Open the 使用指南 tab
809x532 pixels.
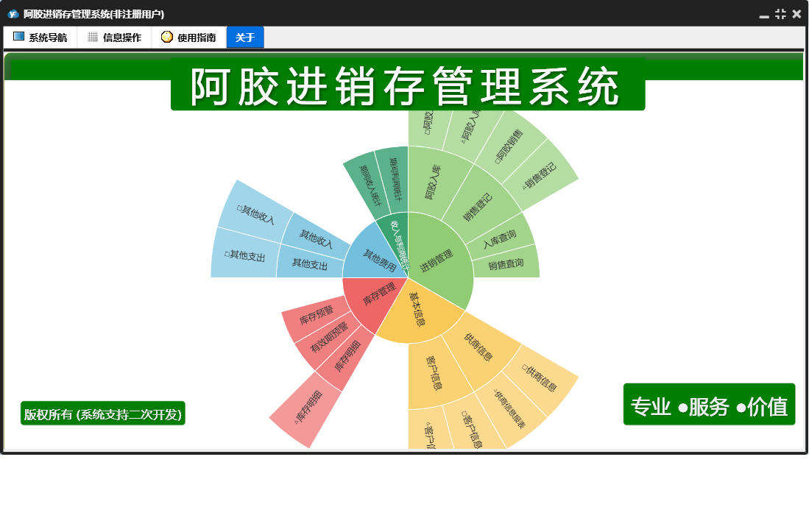point(189,38)
